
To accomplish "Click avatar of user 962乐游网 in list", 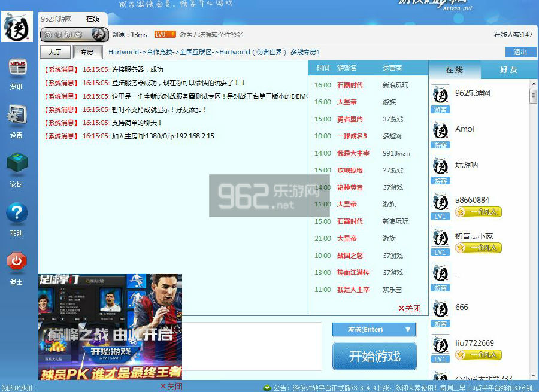I will [x=441, y=95].
